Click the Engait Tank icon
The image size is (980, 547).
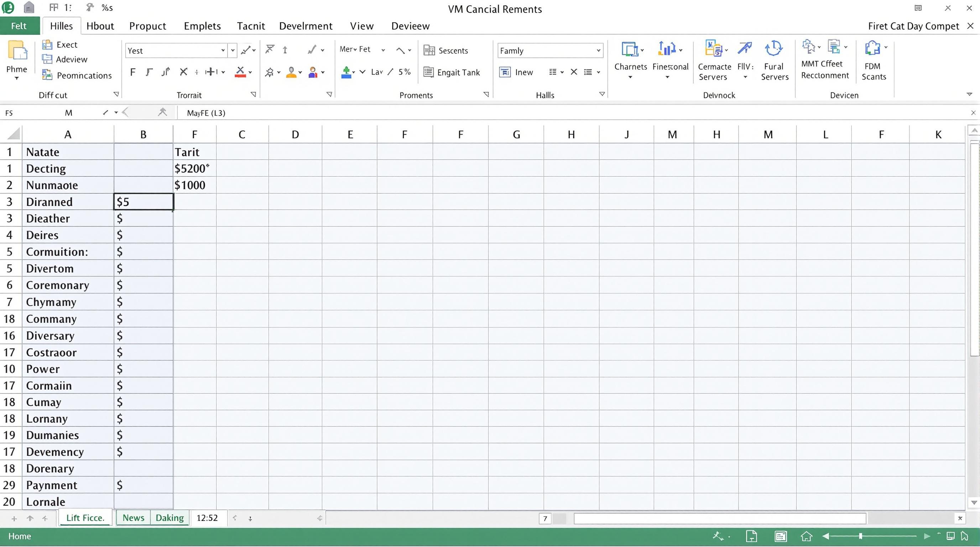pyautogui.click(x=429, y=72)
